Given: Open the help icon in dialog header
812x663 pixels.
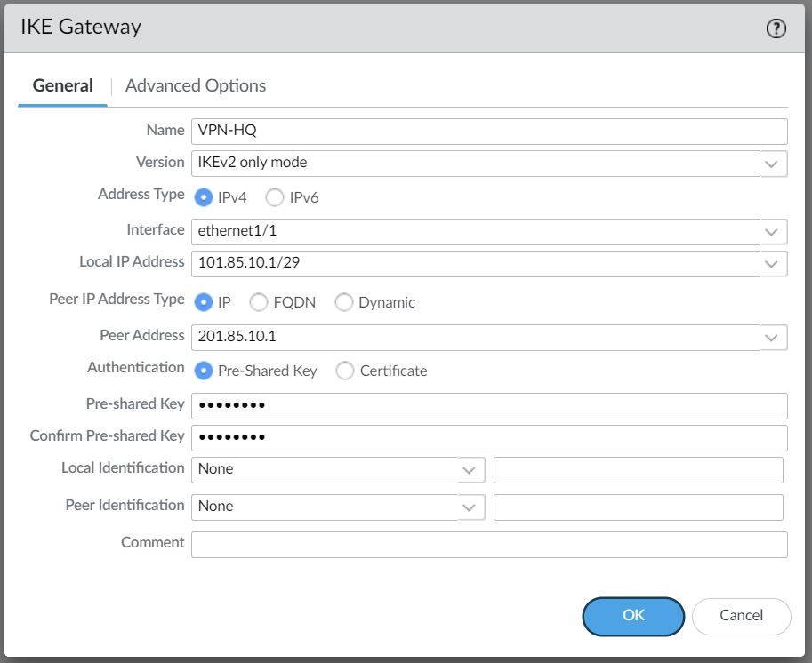Looking at the screenshot, I should pos(776,29).
